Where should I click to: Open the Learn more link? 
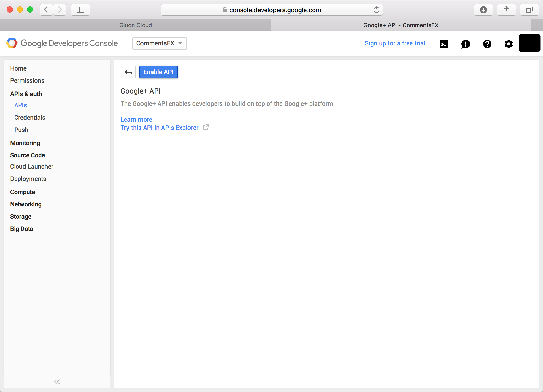point(136,120)
